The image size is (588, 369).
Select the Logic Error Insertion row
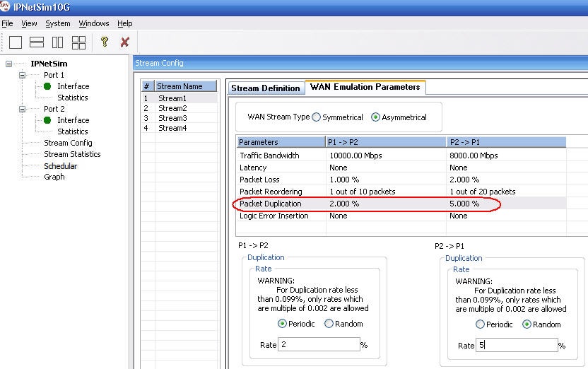click(x=401, y=216)
